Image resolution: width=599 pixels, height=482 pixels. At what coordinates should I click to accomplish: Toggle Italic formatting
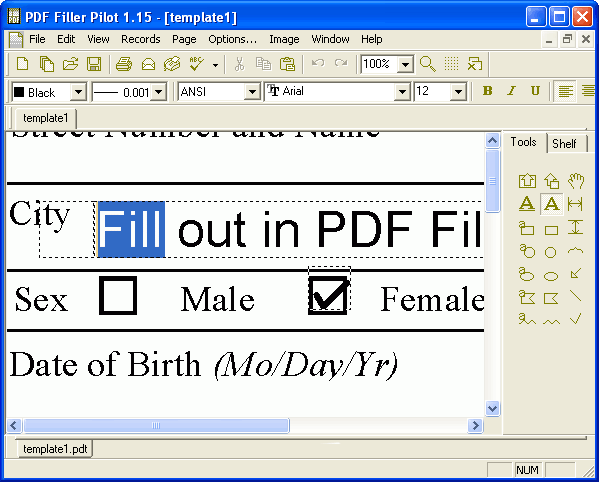coord(512,91)
